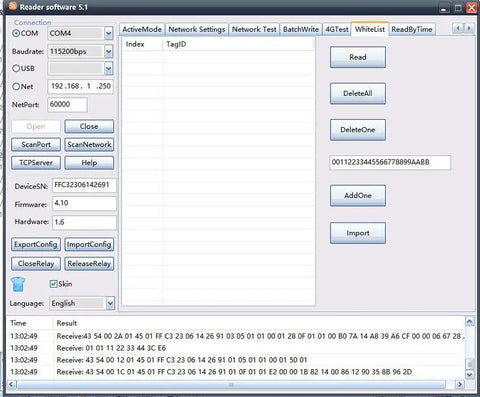
Task: Click the Result column header in log
Action: tap(259, 323)
